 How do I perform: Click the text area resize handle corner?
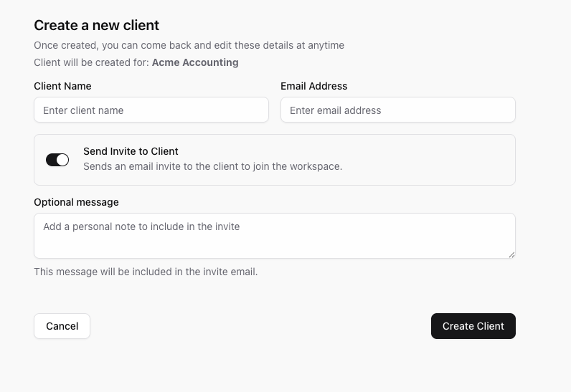511,254
